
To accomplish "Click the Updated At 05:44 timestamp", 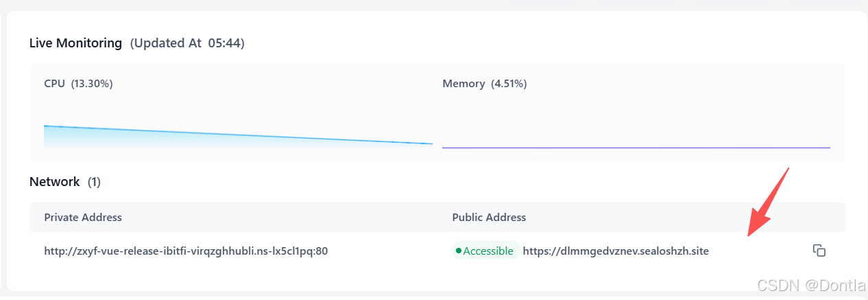I will pos(187,43).
